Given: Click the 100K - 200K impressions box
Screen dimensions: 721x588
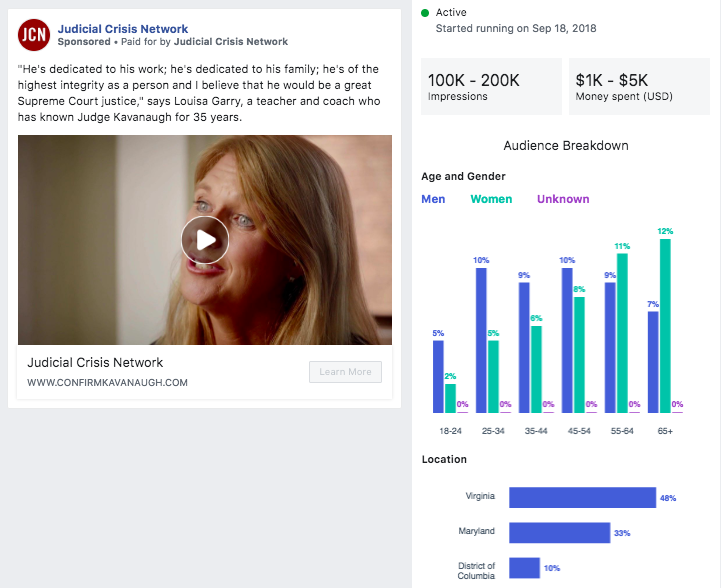Looking at the screenshot, I should tap(491, 86).
